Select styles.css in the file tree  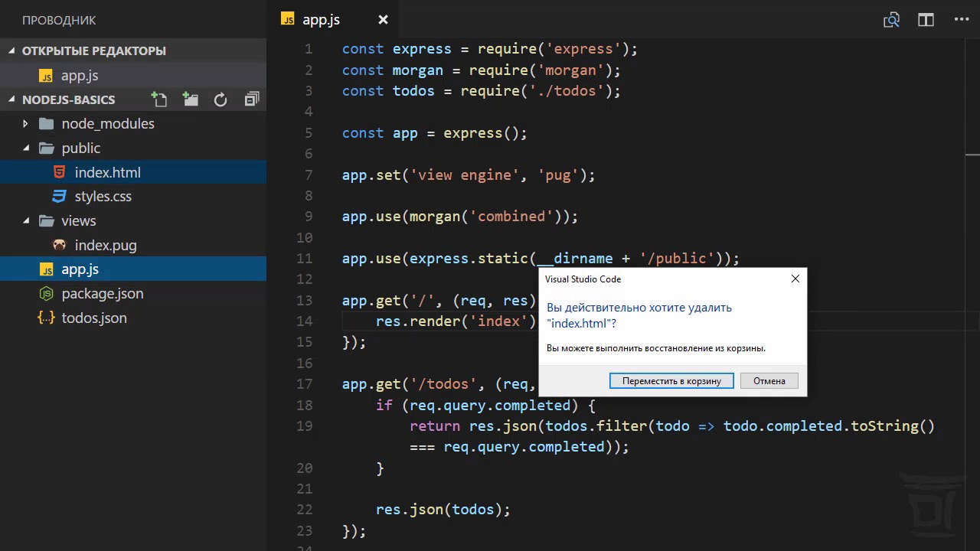coord(103,197)
